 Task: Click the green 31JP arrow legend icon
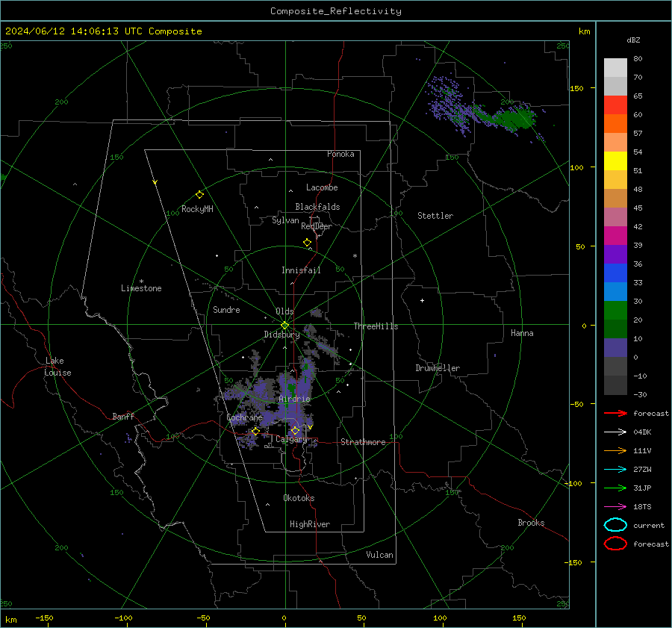tap(615, 488)
